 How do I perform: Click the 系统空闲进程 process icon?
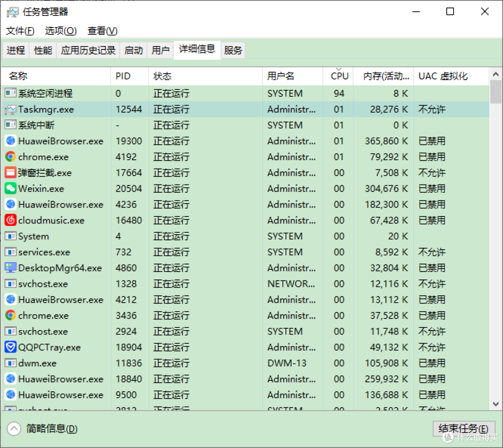point(10,93)
